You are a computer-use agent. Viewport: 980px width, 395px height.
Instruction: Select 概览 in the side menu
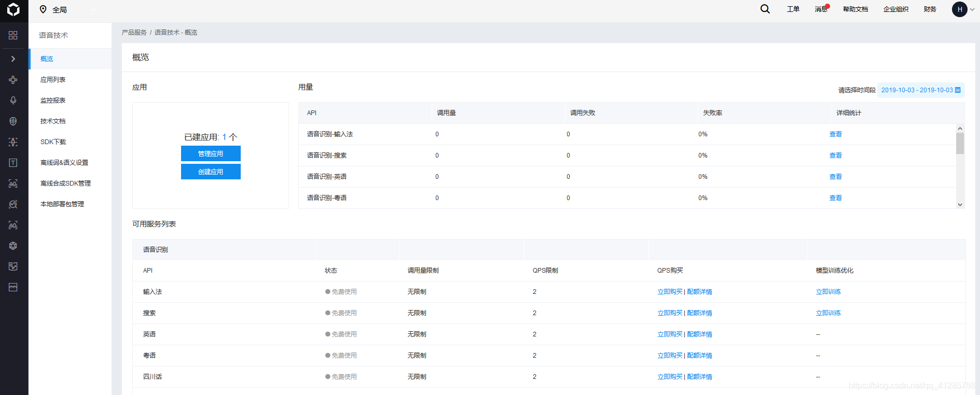pyautogui.click(x=70, y=59)
